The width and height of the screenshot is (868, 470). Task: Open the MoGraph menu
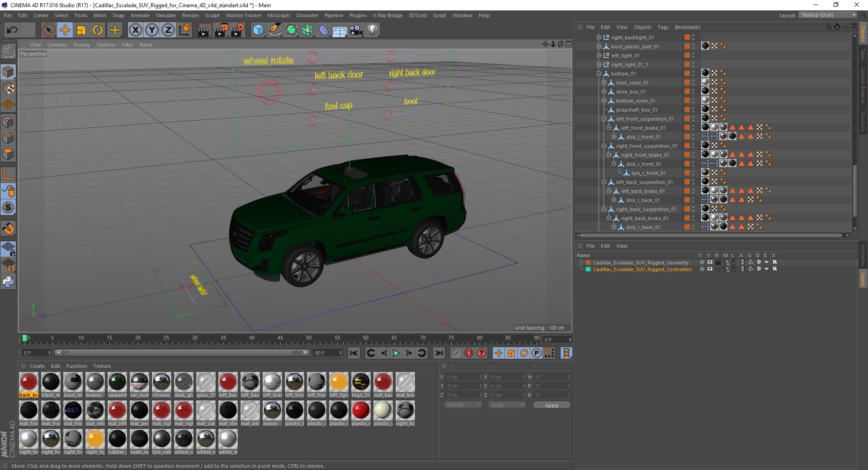(x=278, y=15)
